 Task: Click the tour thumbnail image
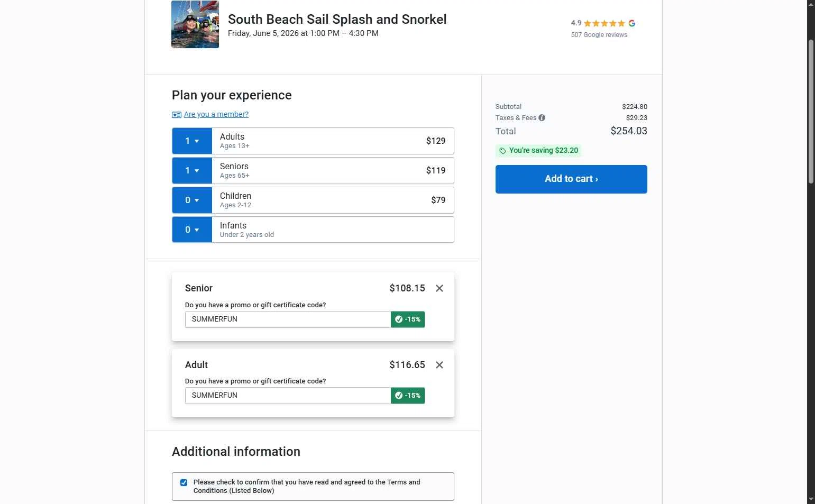[195, 24]
